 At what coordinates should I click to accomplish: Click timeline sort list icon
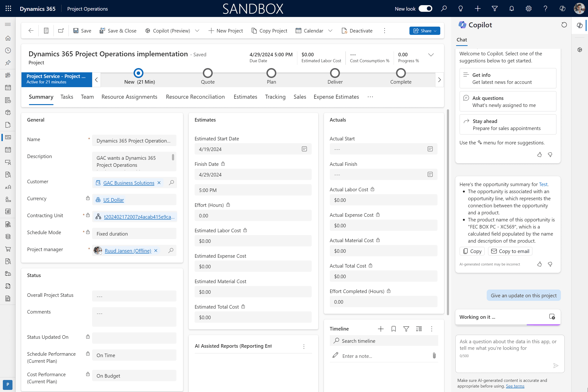[x=419, y=329]
